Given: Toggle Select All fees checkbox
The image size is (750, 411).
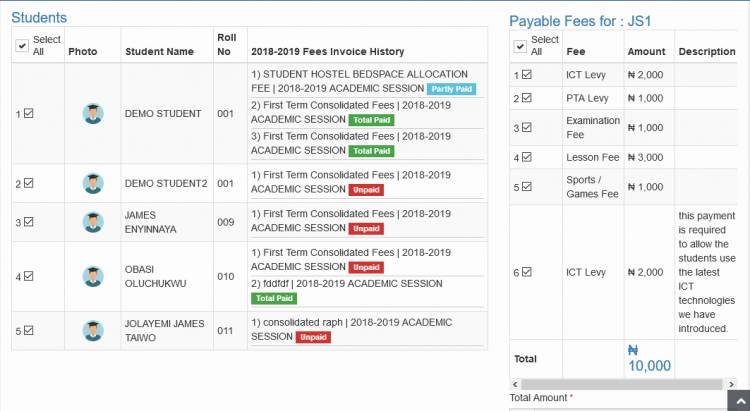Looking at the screenshot, I should (519, 46).
